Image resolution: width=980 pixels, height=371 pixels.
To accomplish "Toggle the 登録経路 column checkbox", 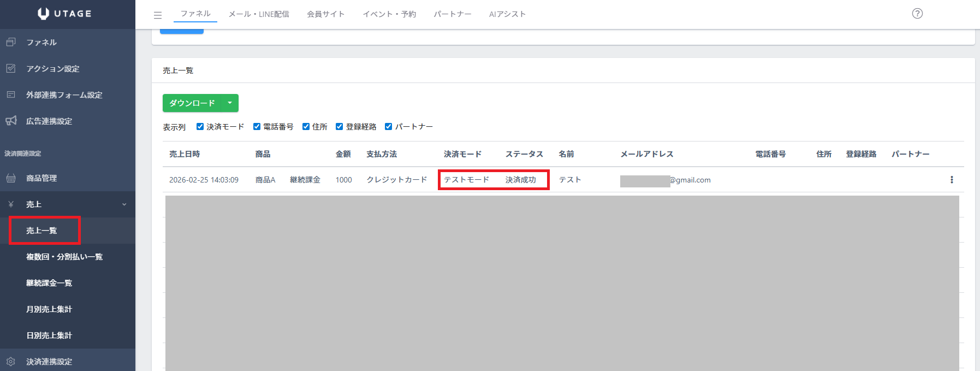I will (x=339, y=127).
